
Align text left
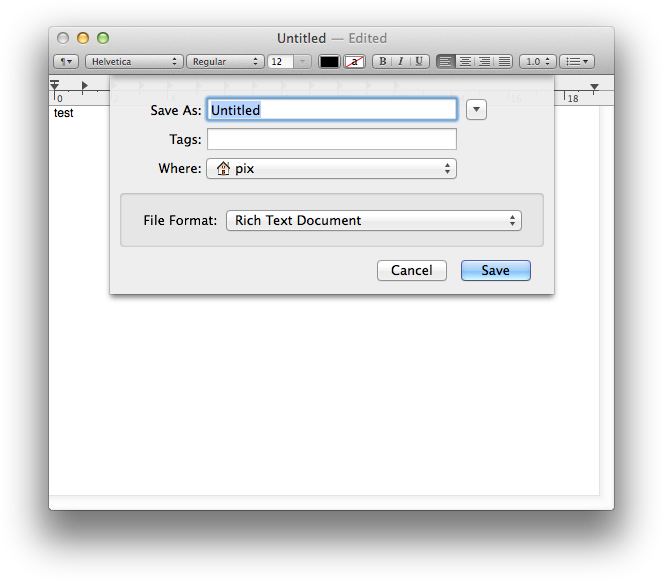point(446,62)
